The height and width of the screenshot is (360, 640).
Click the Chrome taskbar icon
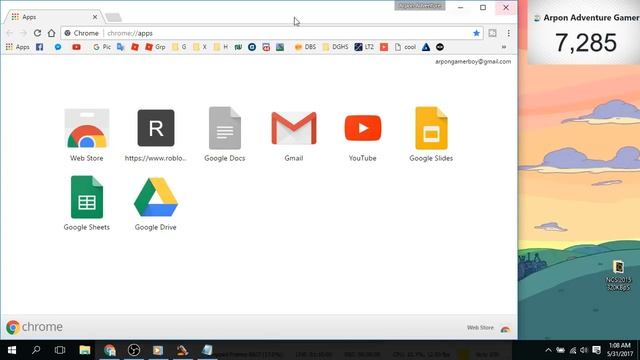pos(109,350)
